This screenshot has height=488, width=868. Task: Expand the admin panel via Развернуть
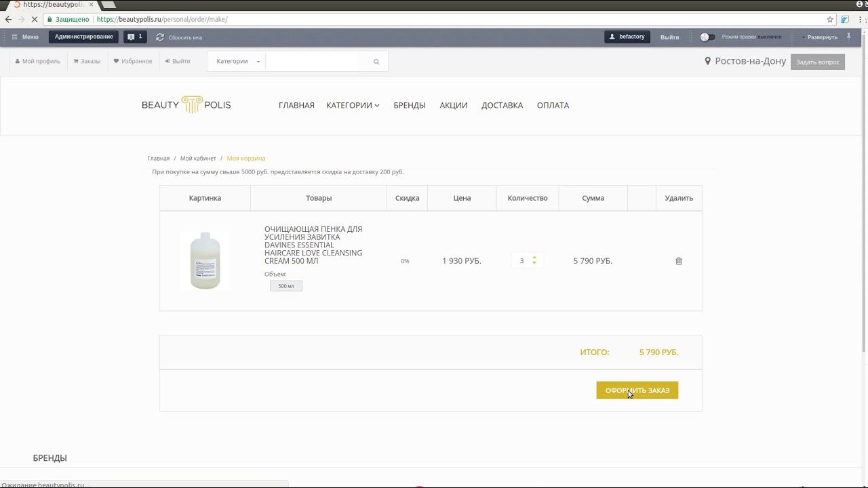tap(821, 37)
